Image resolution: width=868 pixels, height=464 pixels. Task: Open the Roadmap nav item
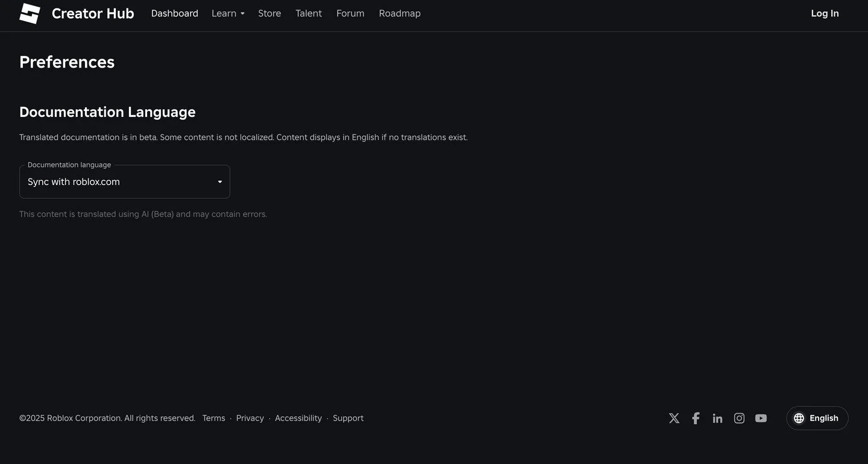(x=400, y=13)
